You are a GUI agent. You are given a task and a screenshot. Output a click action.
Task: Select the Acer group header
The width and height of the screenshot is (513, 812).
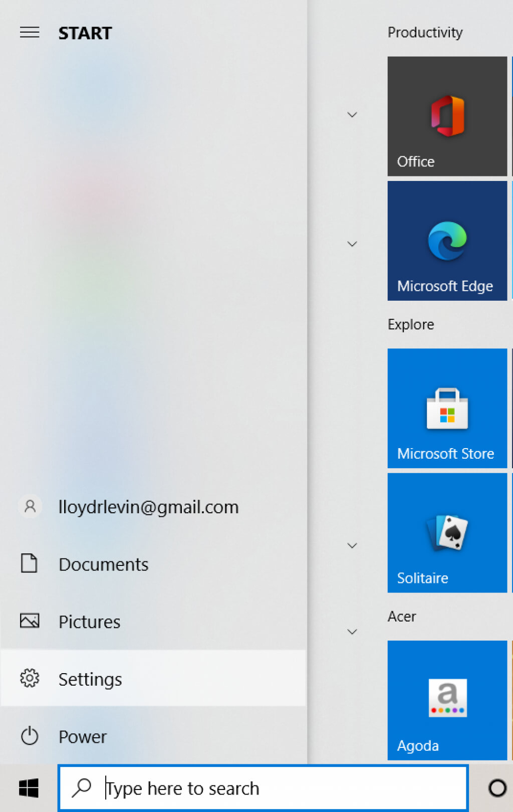pos(402,616)
